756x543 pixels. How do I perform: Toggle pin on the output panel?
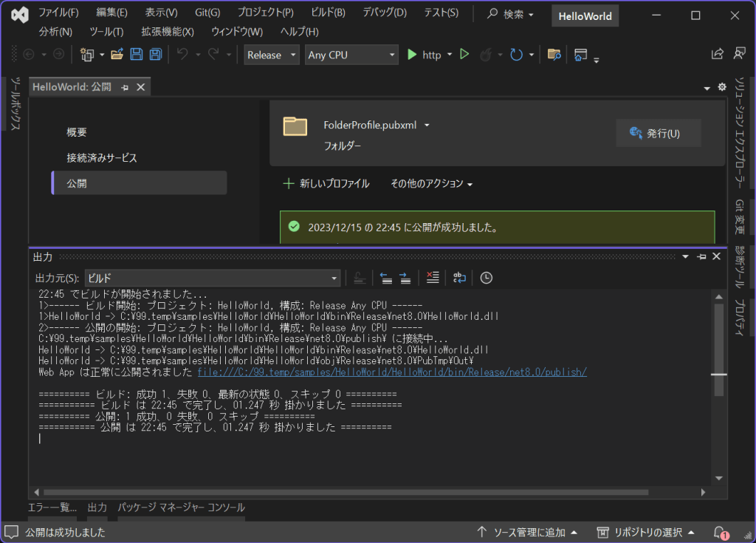point(701,256)
